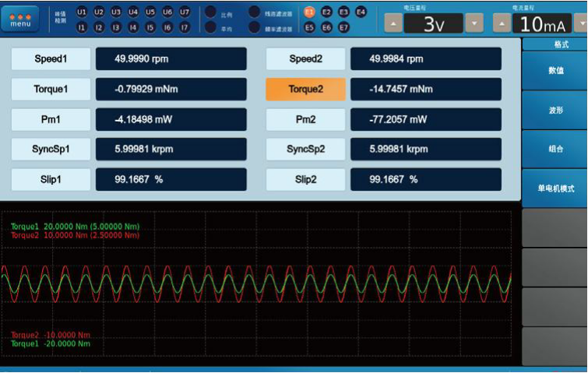Increase voltage range with up arrow

pos(393,23)
